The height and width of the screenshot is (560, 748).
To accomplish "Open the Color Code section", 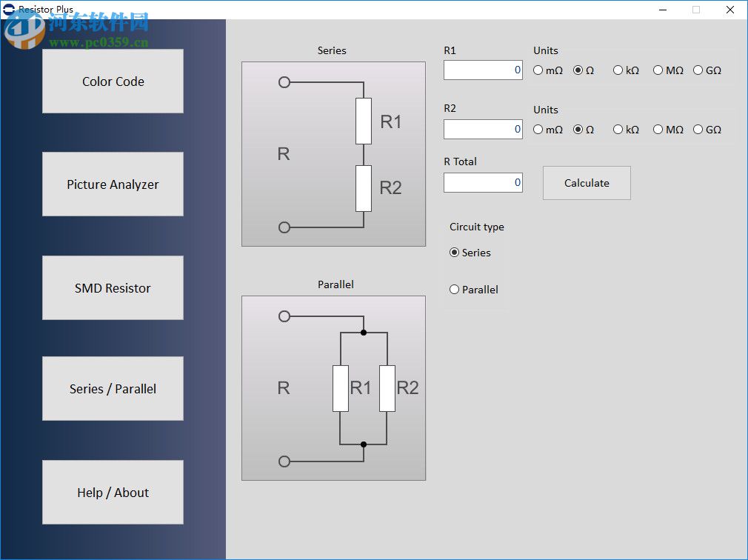I will tap(113, 81).
